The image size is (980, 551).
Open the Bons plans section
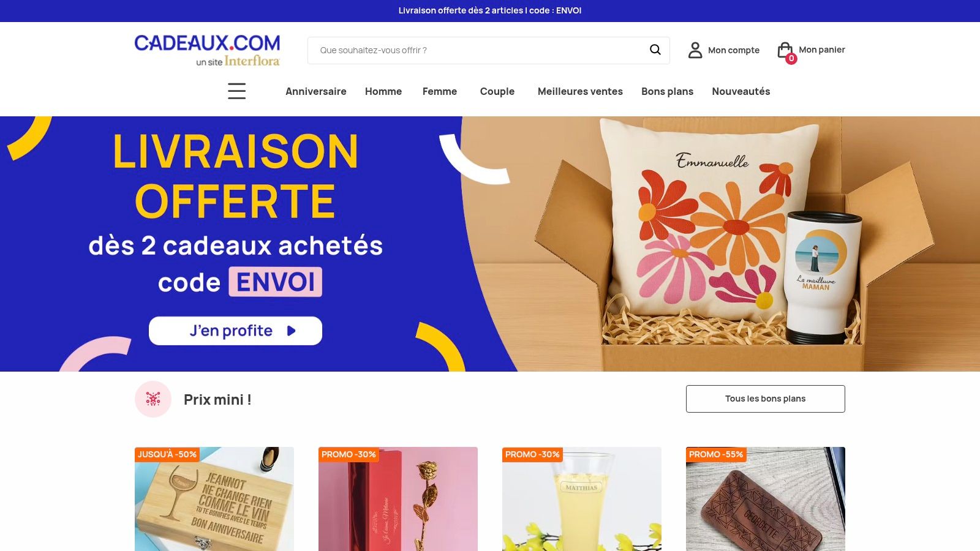(667, 91)
